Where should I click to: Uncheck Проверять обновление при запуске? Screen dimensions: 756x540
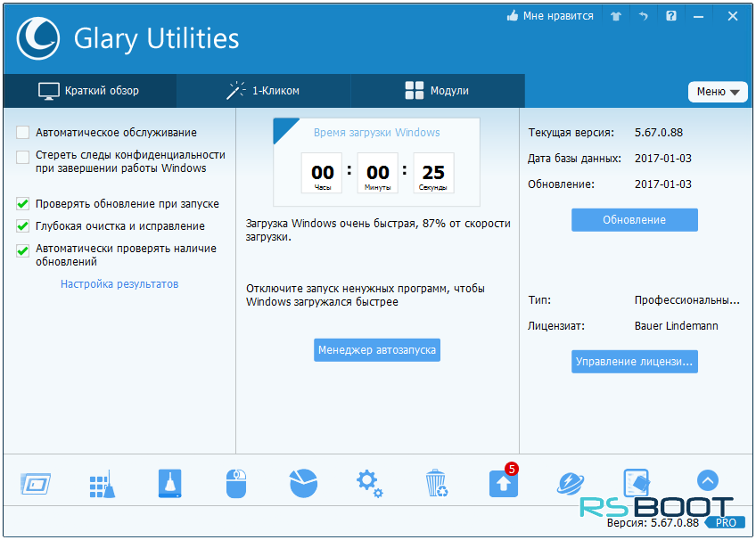pos(22,204)
